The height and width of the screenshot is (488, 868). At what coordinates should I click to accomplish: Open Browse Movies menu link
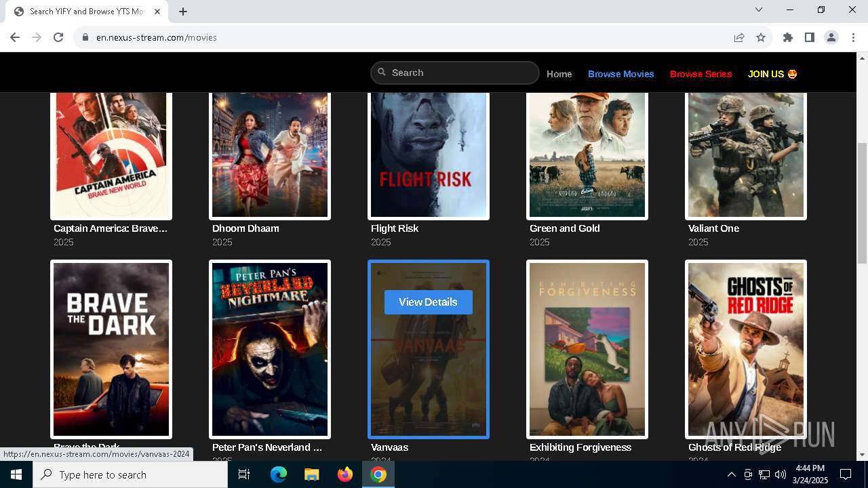coord(621,74)
